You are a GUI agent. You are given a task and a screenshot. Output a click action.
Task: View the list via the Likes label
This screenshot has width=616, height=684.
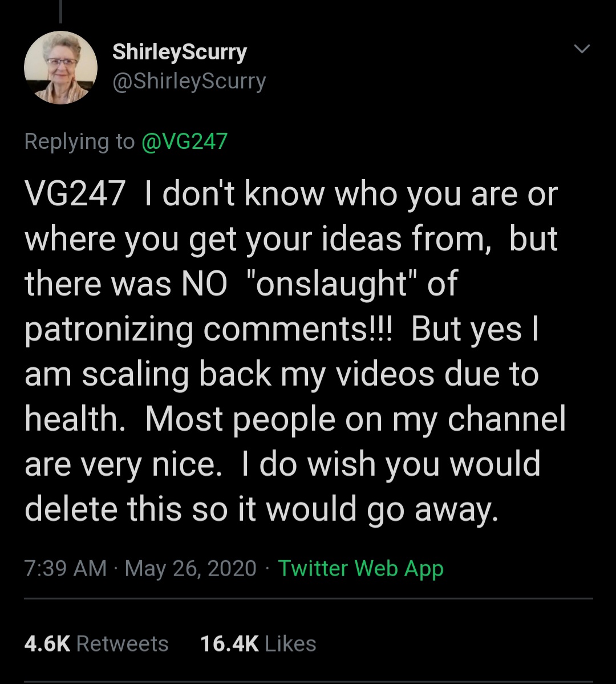tap(290, 643)
